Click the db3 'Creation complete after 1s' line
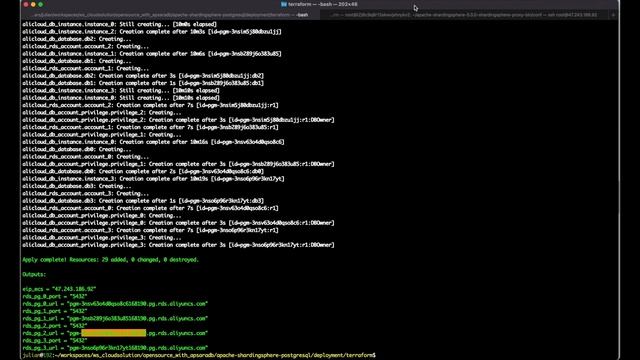 [143, 200]
